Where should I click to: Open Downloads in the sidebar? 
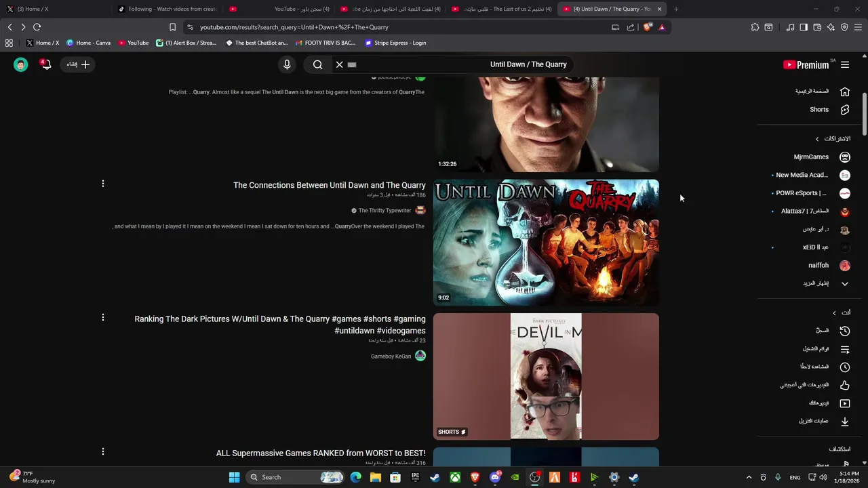pyautogui.click(x=824, y=421)
